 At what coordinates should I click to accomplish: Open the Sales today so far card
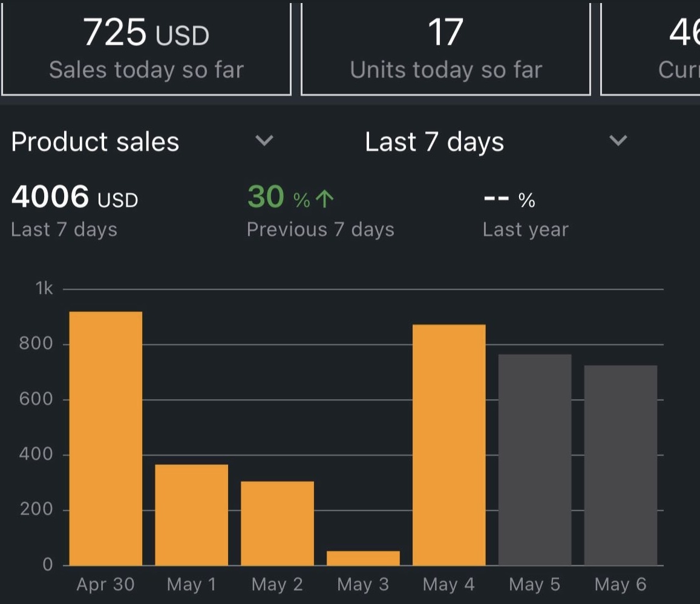(x=146, y=48)
